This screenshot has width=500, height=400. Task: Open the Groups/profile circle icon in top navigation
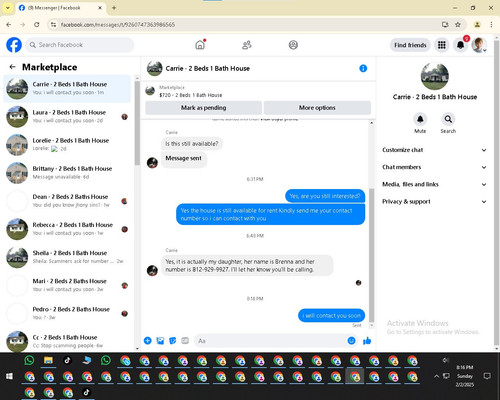(293, 45)
